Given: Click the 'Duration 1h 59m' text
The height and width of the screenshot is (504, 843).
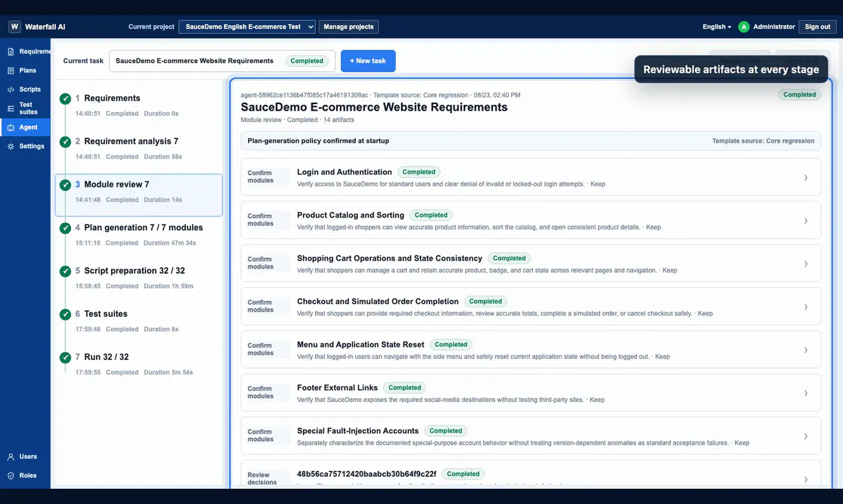Looking at the screenshot, I should 168,286.
